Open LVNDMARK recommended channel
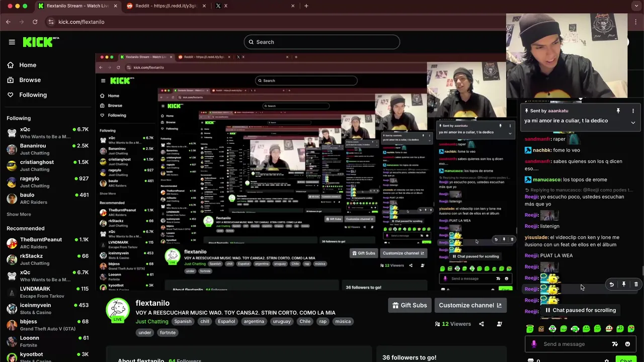Image resolution: width=644 pixels, height=362 pixels. tap(47, 292)
